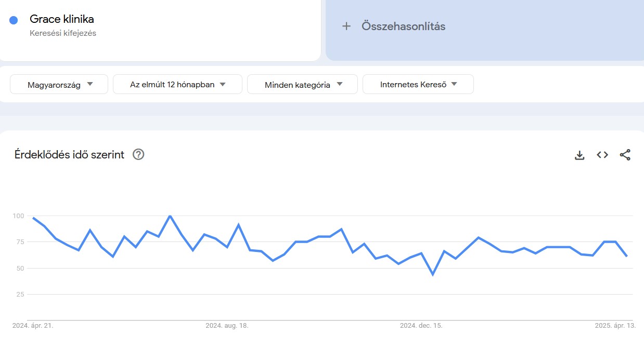Expand the "Minden kategória" category selector

tap(302, 84)
